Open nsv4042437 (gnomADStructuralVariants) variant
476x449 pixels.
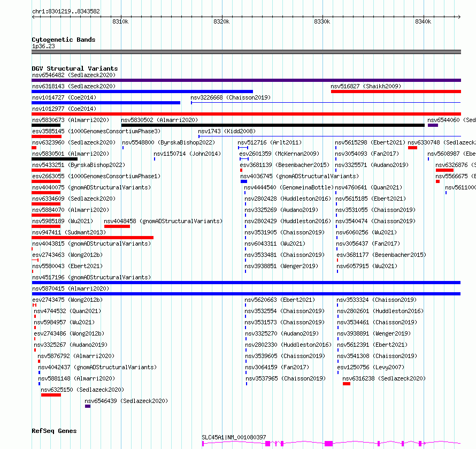pos(97,367)
